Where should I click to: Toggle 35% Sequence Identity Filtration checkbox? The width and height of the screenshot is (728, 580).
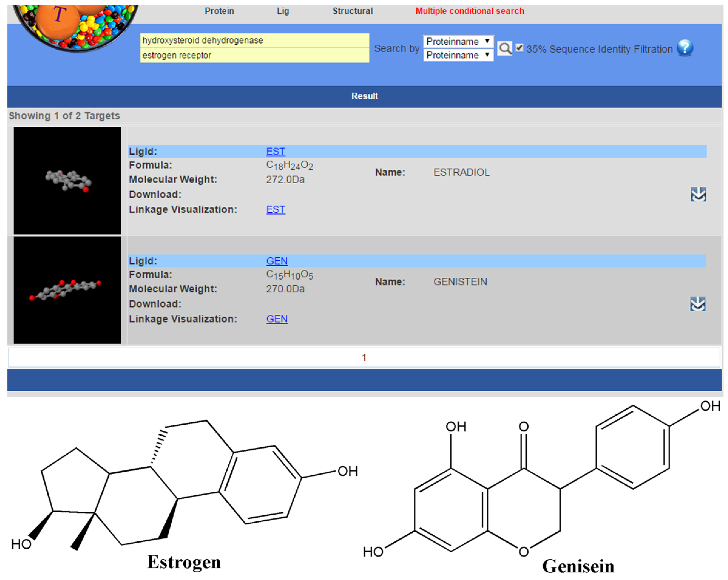(x=519, y=48)
